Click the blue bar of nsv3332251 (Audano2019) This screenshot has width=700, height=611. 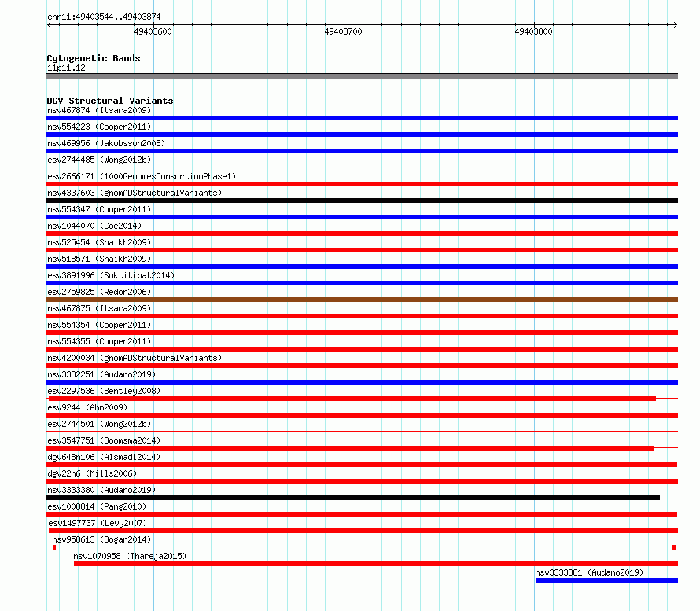click(362, 382)
